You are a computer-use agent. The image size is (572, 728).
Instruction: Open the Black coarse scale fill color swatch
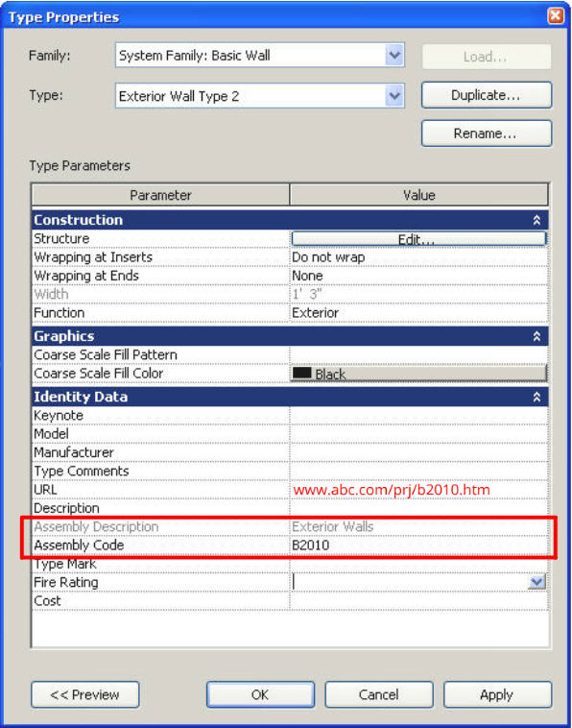click(x=418, y=374)
